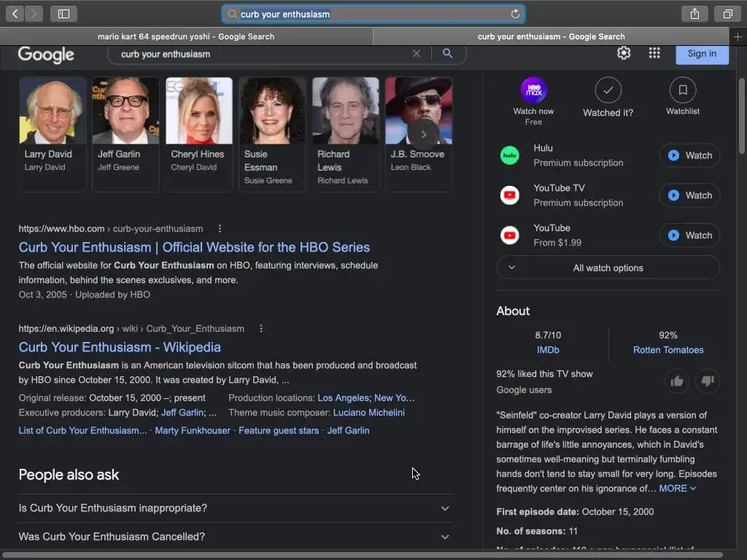This screenshot has width=747, height=560.
Task: Watch the show on YouTube TV
Action: [689, 195]
